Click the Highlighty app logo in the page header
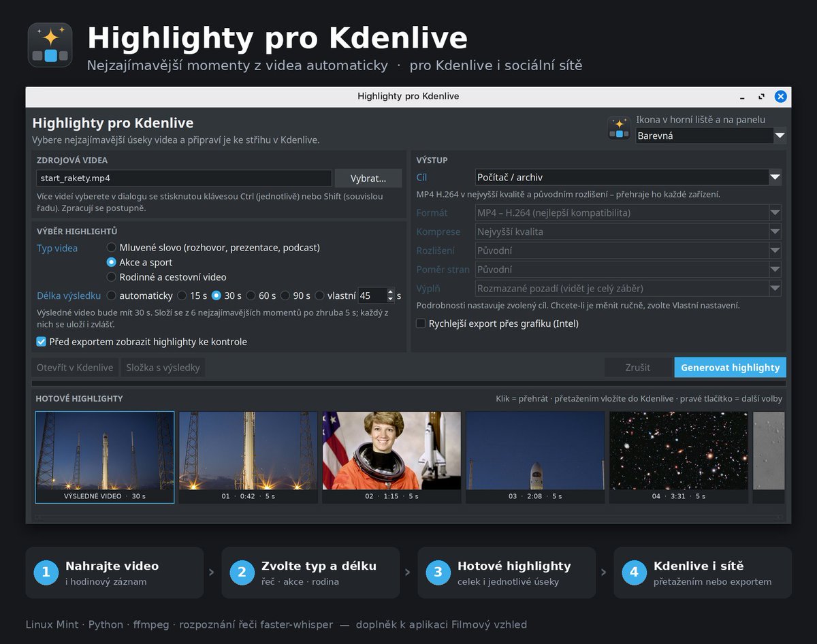 pyautogui.click(x=50, y=45)
